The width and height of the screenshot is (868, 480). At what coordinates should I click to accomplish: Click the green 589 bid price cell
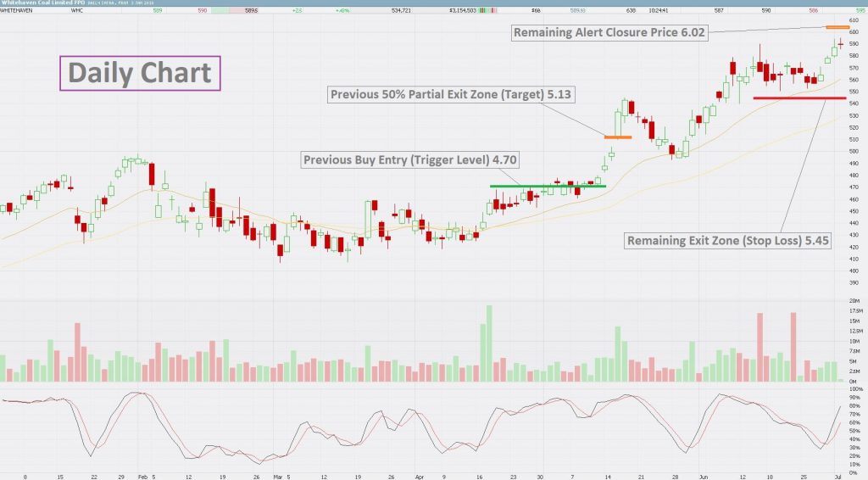tap(158, 10)
